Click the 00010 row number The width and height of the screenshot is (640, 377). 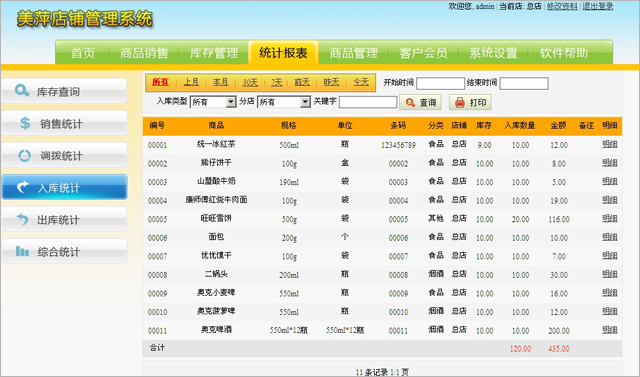[x=158, y=312]
